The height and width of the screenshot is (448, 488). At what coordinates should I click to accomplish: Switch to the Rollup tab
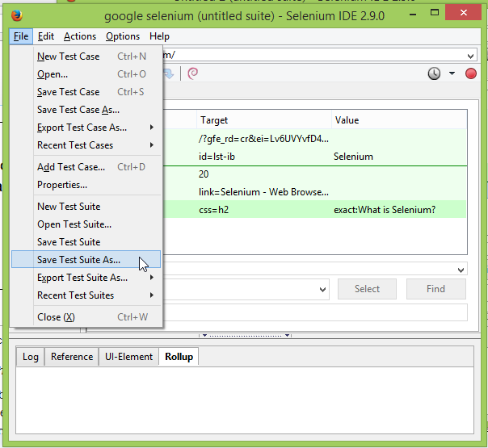[179, 357]
